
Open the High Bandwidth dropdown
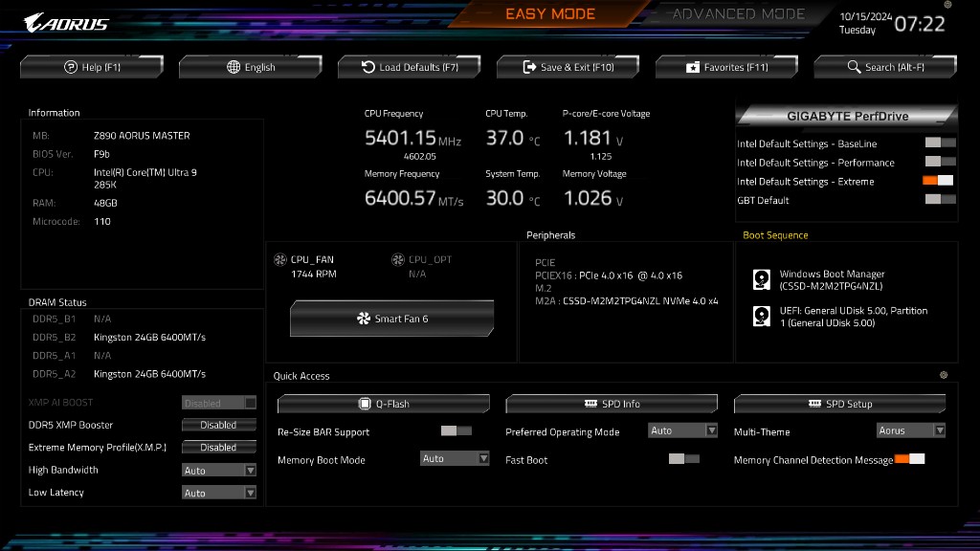coord(219,471)
